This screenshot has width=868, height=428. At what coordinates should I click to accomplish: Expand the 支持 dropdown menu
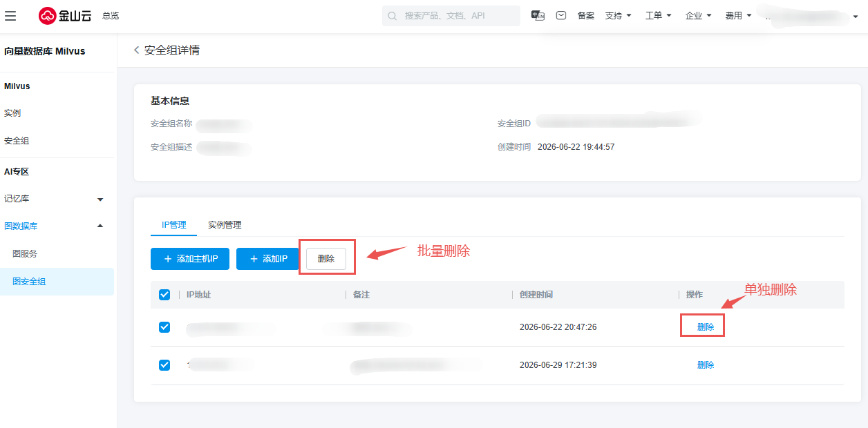tap(619, 15)
